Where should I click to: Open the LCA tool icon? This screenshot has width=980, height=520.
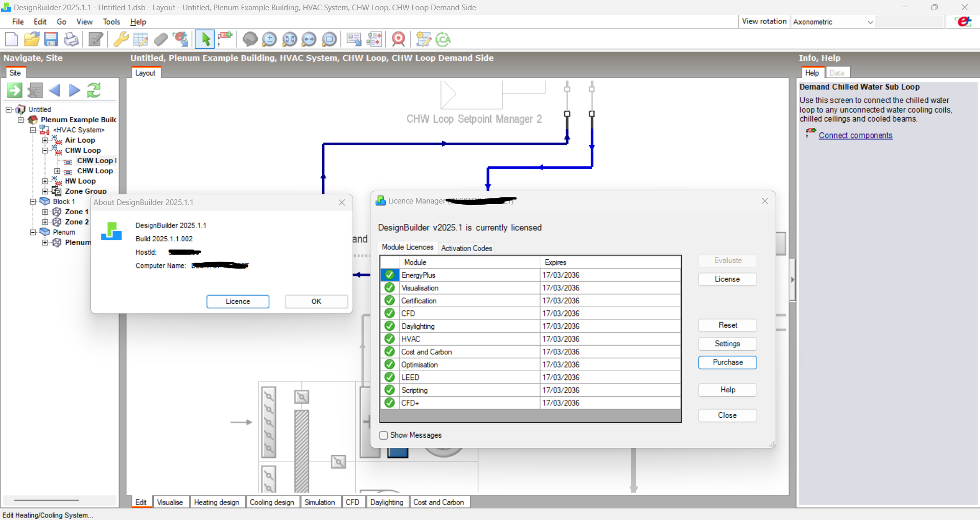tap(443, 39)
